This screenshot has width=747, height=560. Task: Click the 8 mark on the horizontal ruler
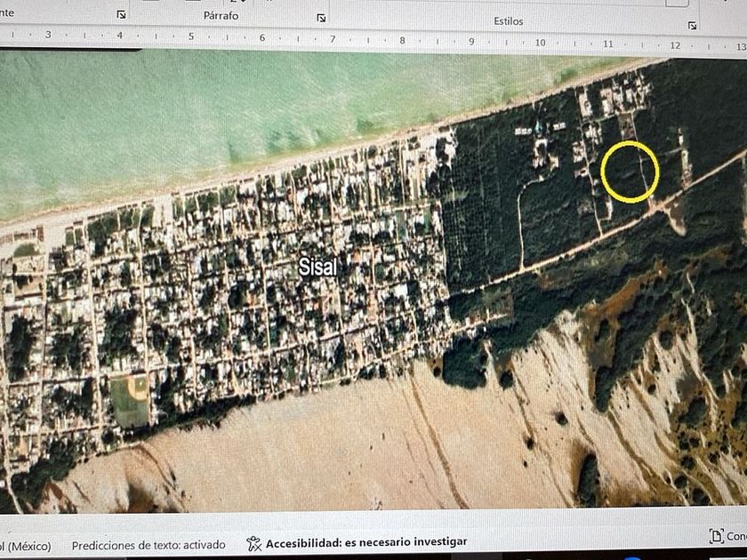(402, 40)
